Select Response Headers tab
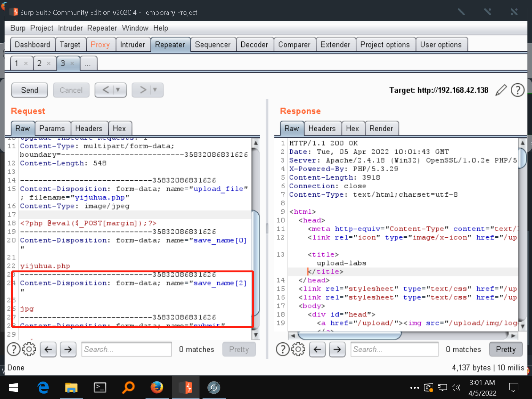This screenshot has width=532, height=399. coord(322,129)
